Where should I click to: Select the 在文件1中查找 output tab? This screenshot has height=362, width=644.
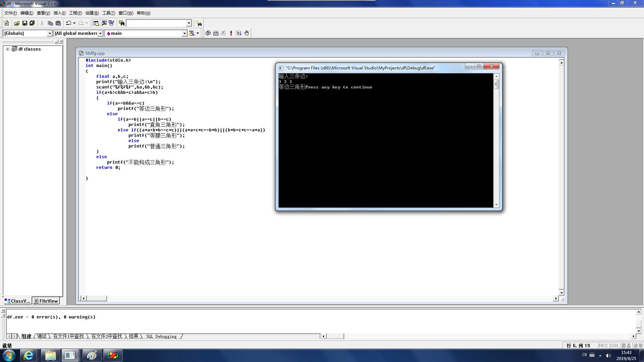pyautogui.click(x=68, y=336)
